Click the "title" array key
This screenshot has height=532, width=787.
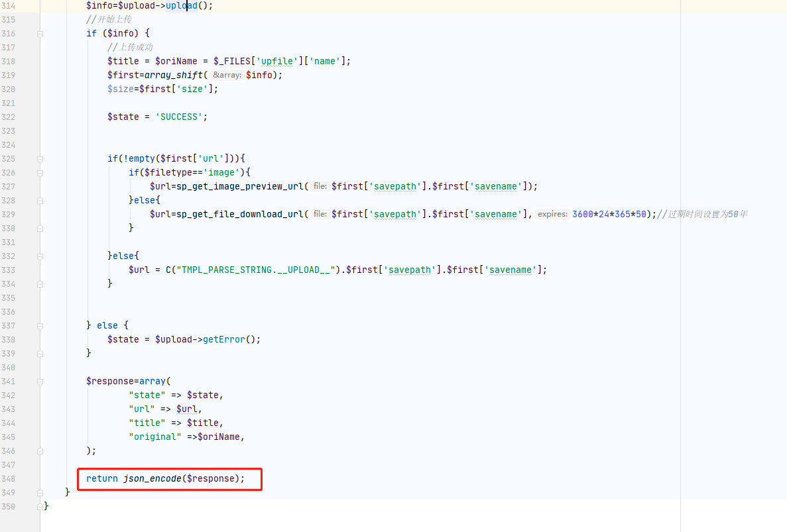click(147, 423)
